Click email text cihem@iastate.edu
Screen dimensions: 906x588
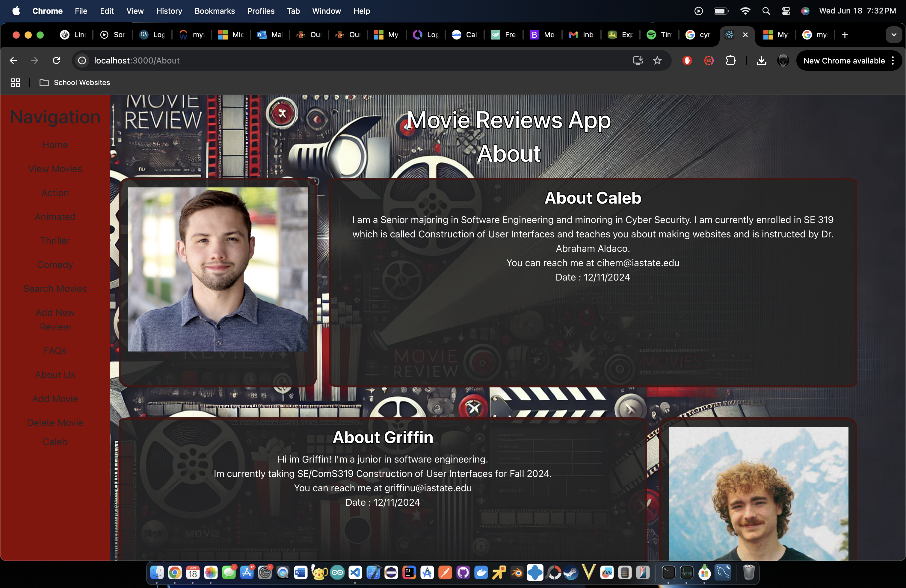(638, 263)
